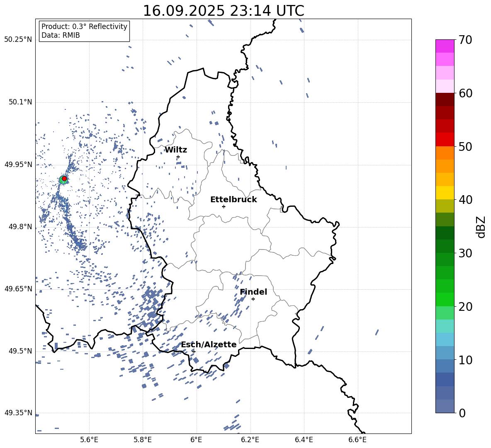The image size is (491, 448).
Task: Select the Findel city label
Action: pos(253,292)
